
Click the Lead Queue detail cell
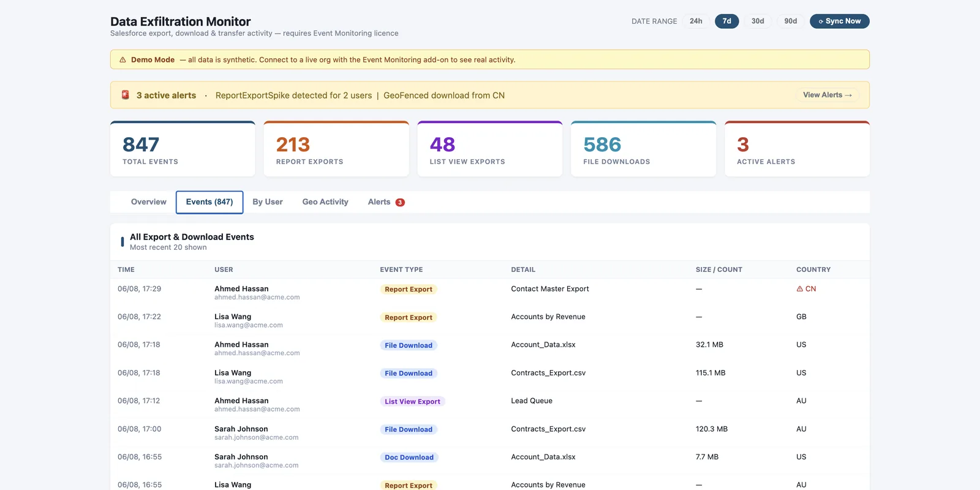point(532,401)
